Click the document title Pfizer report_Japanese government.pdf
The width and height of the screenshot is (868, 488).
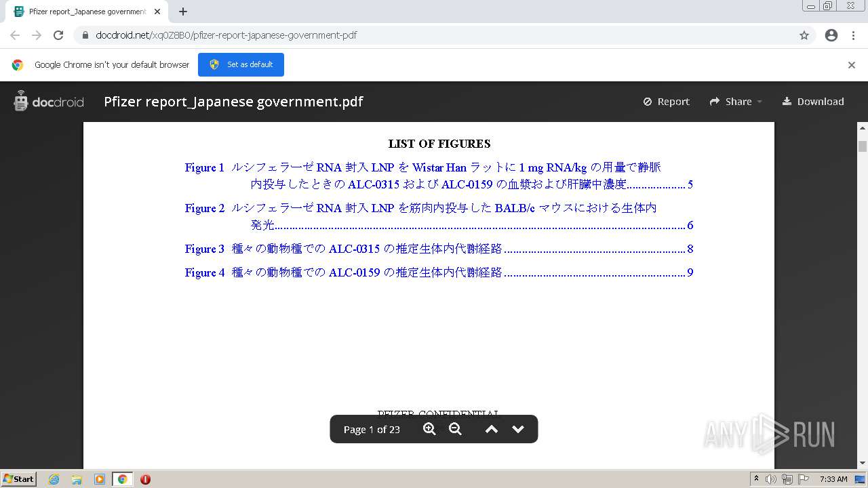tap(233, 102)
